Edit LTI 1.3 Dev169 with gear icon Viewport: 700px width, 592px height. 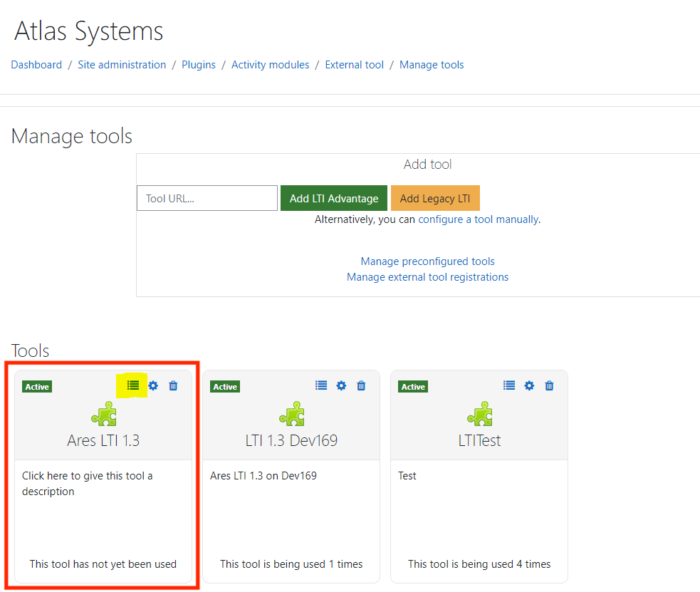(x=341, y=385)
